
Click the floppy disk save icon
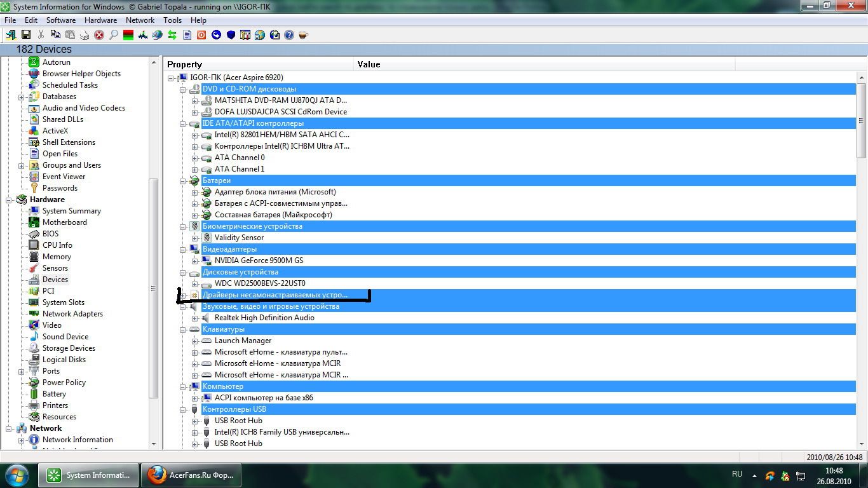26,34
